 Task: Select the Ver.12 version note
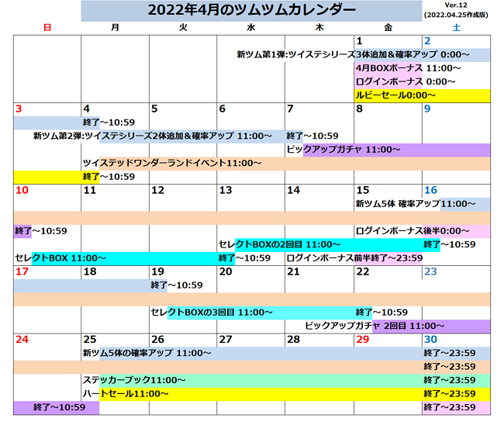tap(456, 6)
